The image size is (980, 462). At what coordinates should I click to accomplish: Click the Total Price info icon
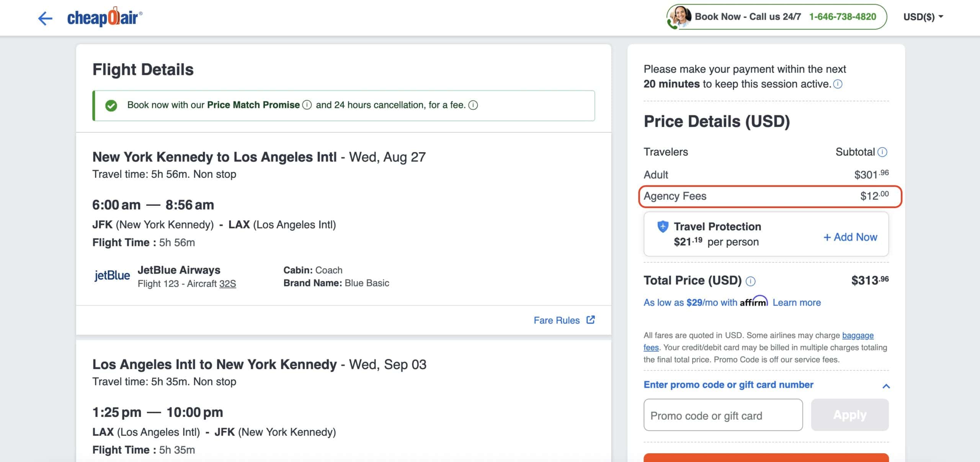tap(751, 281)
